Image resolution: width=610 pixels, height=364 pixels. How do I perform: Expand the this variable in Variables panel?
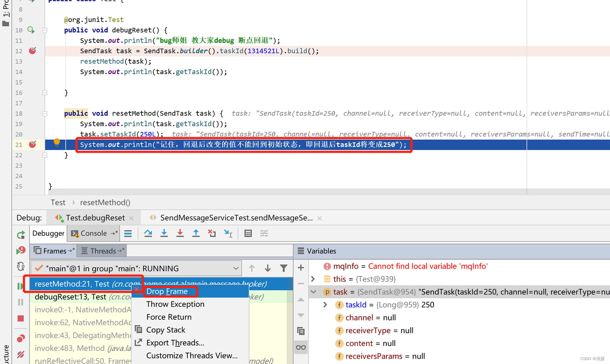314,279
